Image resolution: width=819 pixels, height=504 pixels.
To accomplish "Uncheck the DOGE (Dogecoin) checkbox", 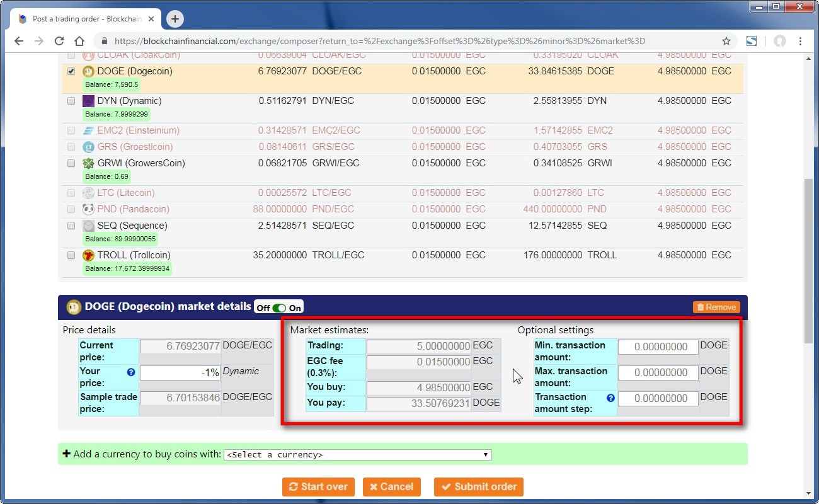I will pyautogui.click(x=71, y=71).
